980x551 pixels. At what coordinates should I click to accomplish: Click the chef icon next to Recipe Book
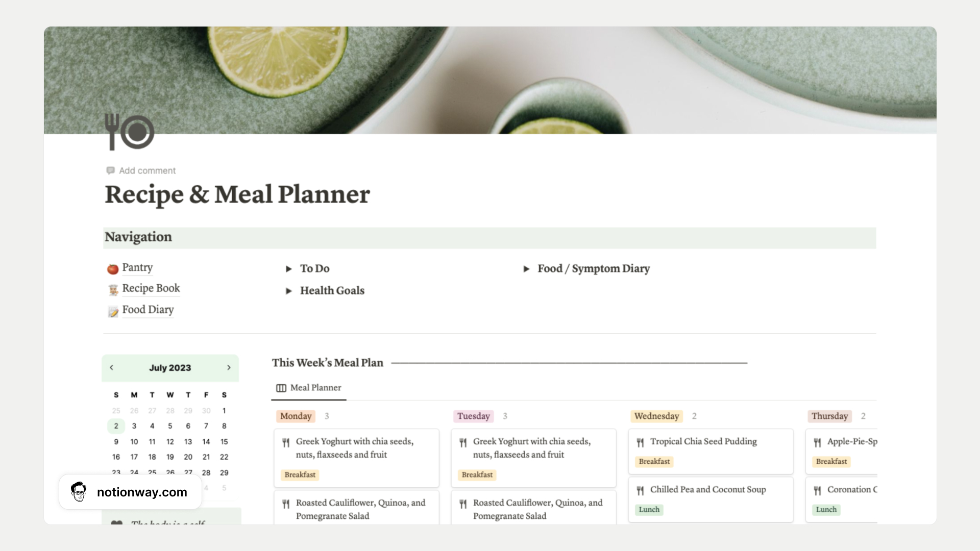pyautogui.click(x=113, y=288)
